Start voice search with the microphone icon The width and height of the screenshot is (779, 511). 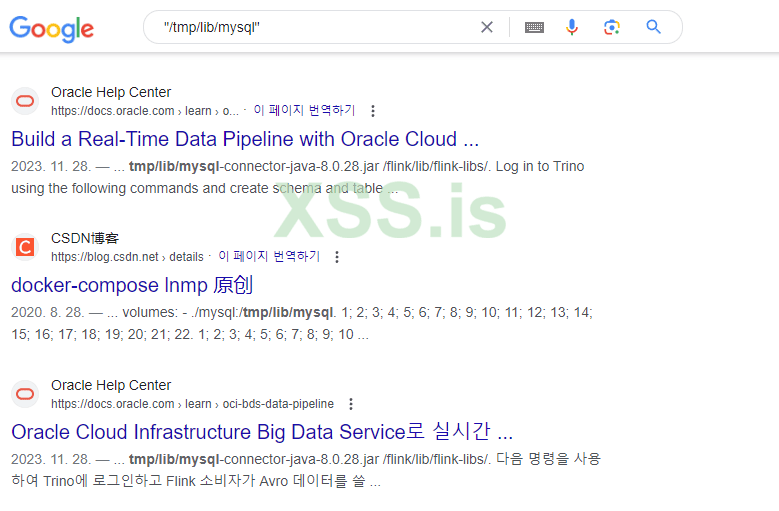pyautogui.click(x=572, y=27)
